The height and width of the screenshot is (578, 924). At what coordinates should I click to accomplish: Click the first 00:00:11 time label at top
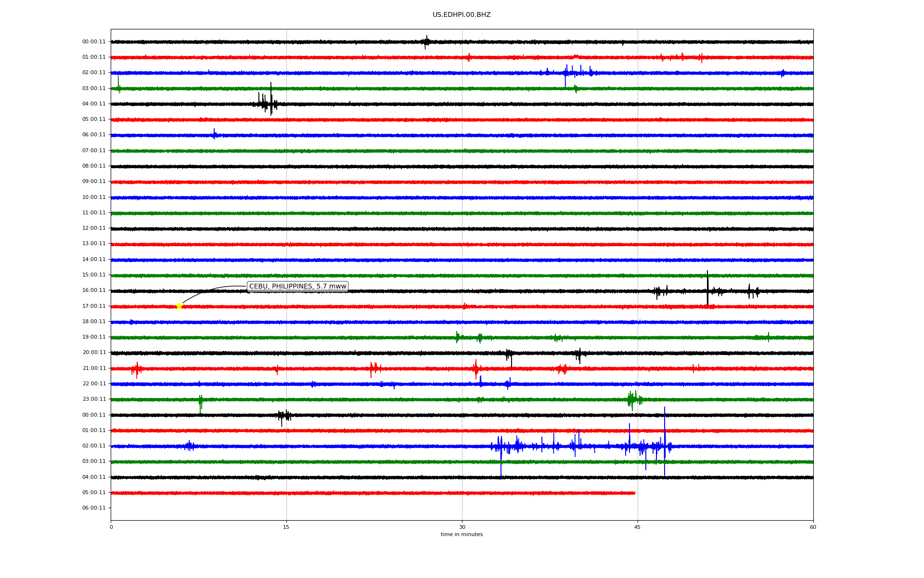tap(94, 42)
